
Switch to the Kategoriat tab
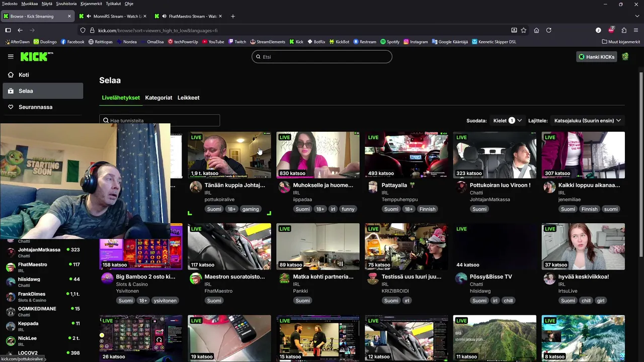tap(158, 98)
